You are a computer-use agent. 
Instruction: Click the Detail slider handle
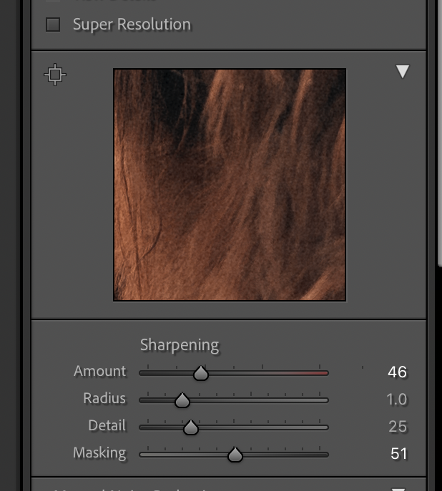[191, 427]
